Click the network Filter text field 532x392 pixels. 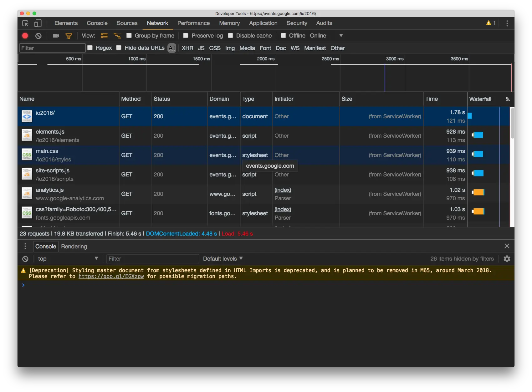(x=52, y=48)
